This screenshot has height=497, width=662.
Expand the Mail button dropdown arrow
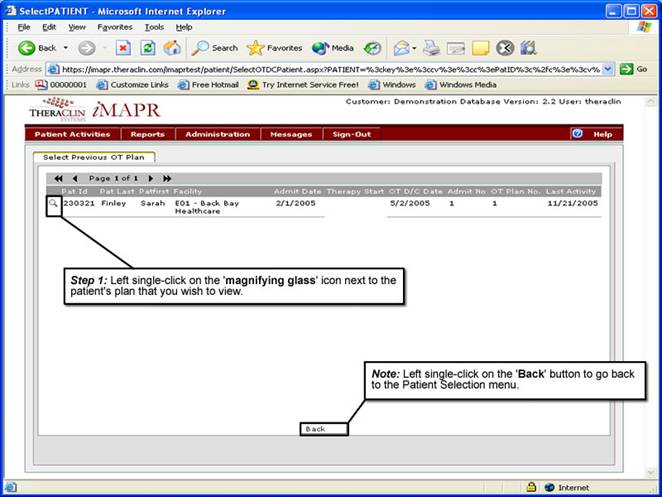[x=415, y=48]
